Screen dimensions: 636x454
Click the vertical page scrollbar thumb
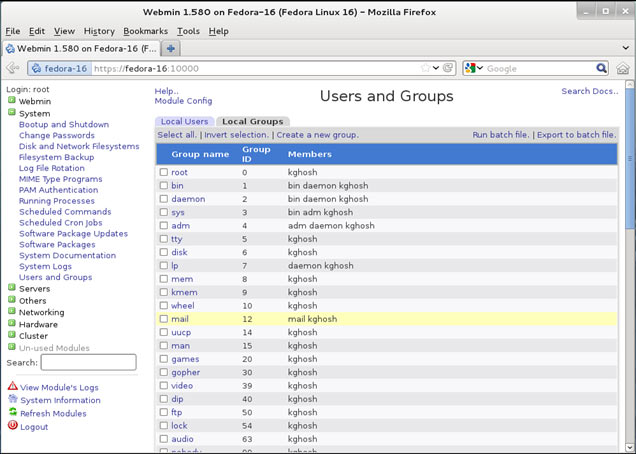[630, 158]
